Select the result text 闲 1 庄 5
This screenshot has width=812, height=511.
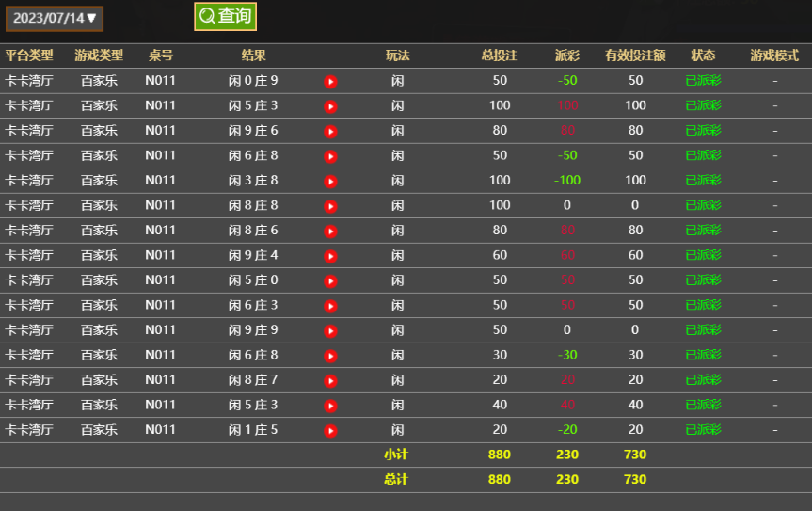[253, 430]
